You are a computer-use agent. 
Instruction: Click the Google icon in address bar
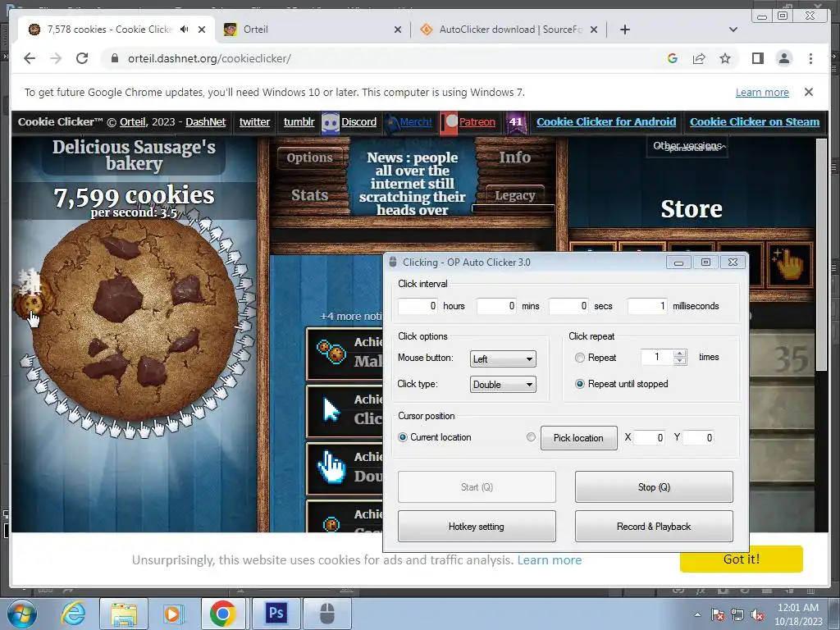point(673,58)
